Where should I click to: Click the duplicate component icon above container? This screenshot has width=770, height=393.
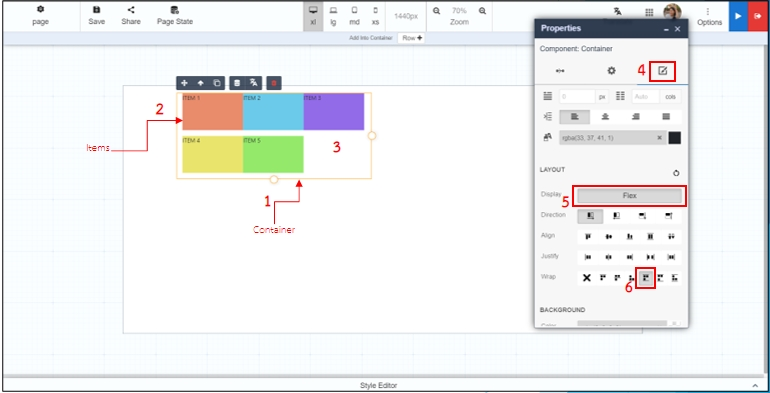(217, 83)
